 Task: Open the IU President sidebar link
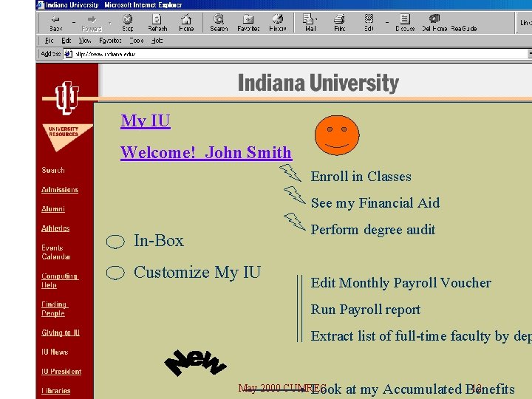coord(61,372)
